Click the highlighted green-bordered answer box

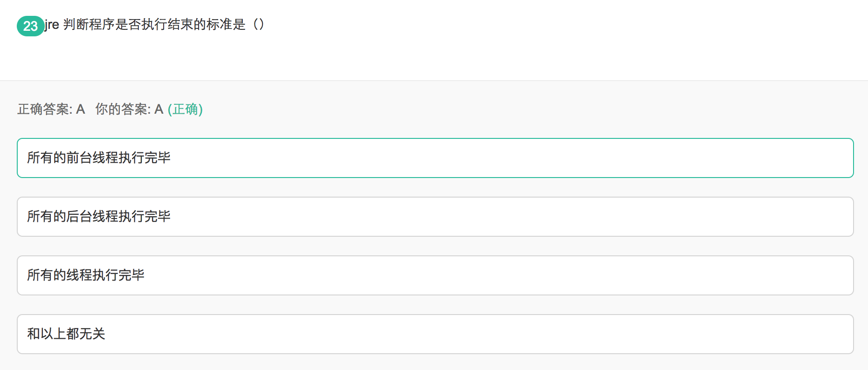pos(435,158)
